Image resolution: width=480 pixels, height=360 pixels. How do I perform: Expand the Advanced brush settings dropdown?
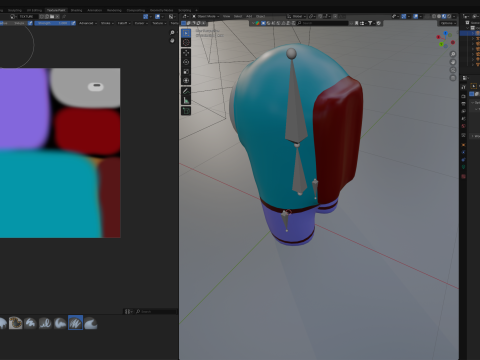pos(88,23)
